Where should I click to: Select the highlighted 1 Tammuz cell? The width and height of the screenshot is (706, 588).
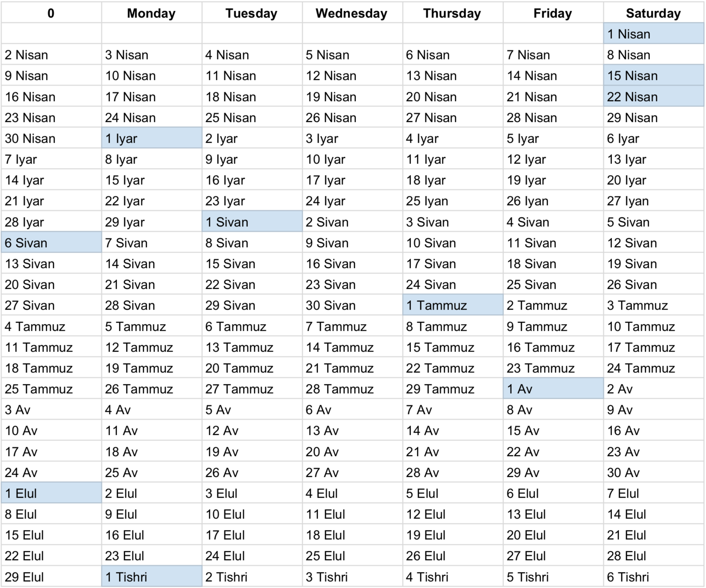(453, 305)
